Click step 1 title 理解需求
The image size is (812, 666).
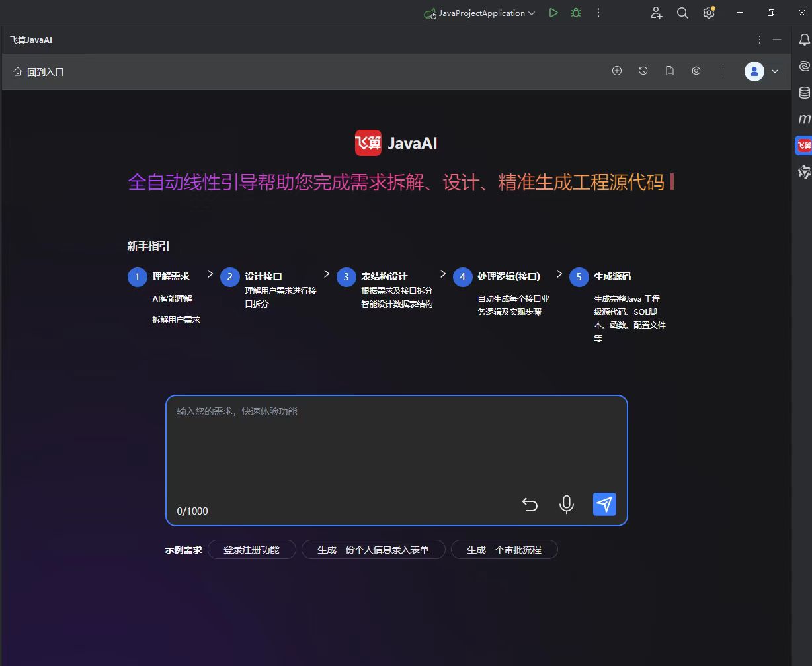[x=171, y=276]
